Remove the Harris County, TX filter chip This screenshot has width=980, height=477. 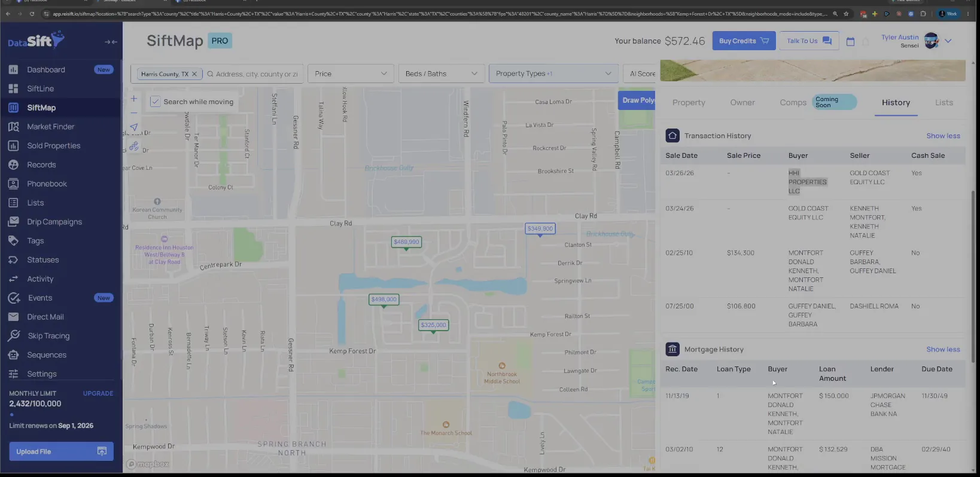[x=194, y=74]
